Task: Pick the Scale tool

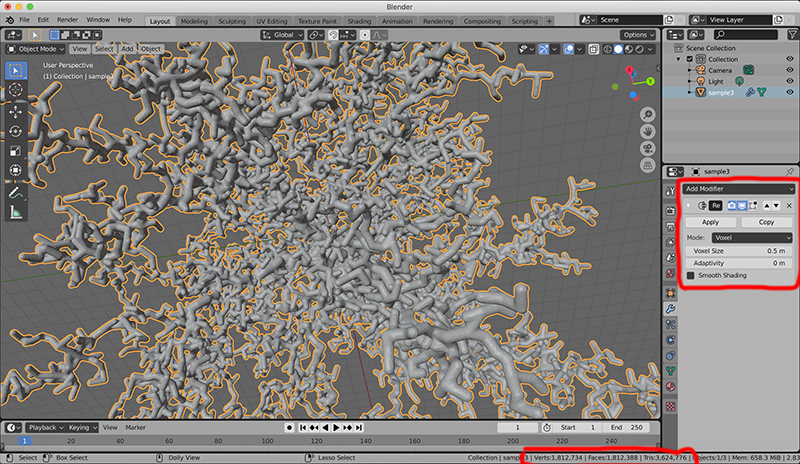Action: 16,151
